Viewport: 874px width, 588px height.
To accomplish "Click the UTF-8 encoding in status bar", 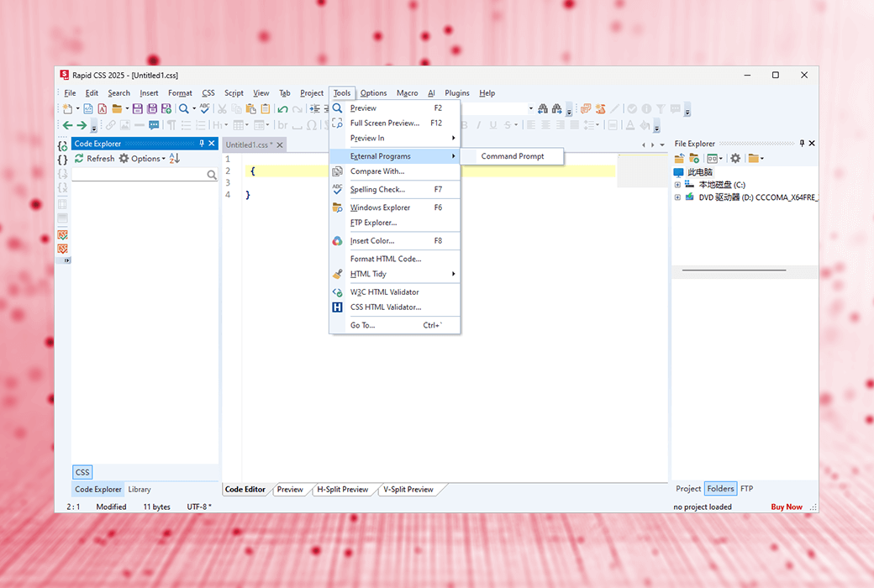I will pyautogui.click(x=199, y=507).
